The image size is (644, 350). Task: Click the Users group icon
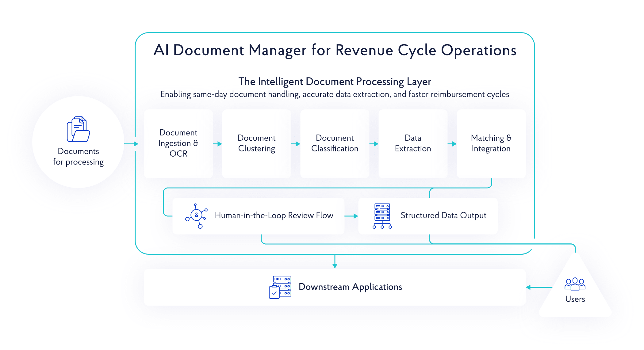(x=575, y=284)
